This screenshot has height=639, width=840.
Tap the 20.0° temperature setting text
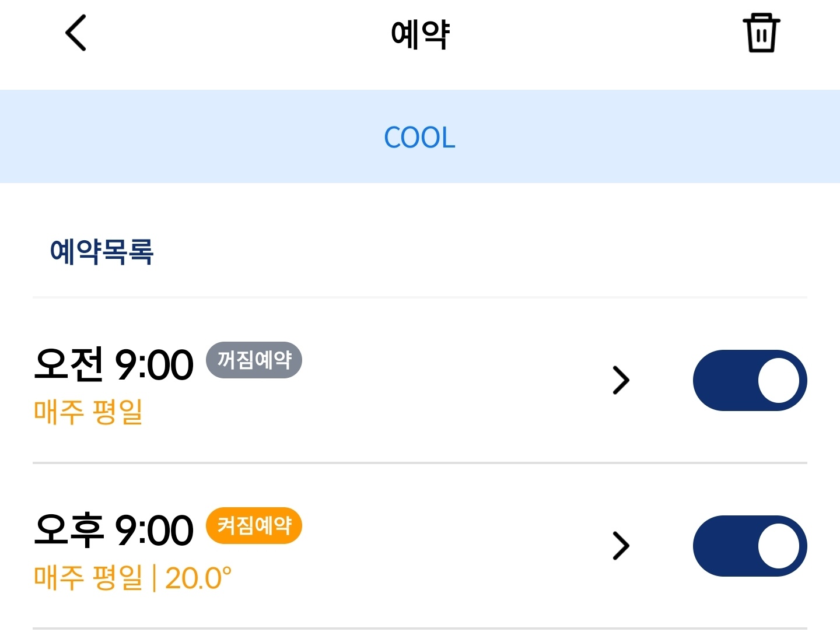pyautogui.click(x=198, y=578)
